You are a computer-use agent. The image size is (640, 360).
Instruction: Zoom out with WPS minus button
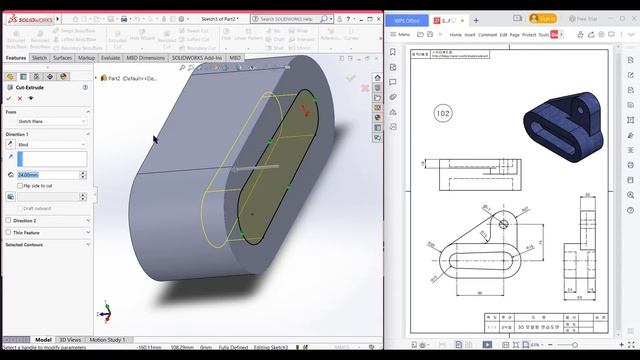(551, 345)
